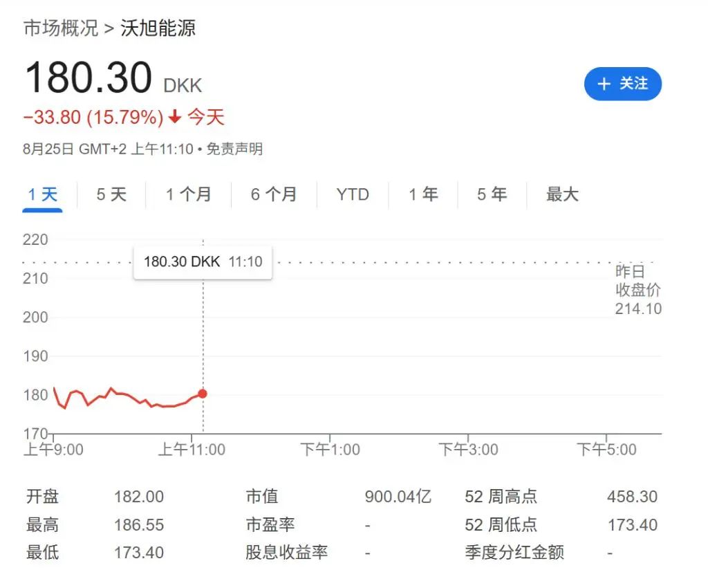Click the 下午1:00 axis tick label
Screen dimensions: 708x588
pyautogui.click(x=330, y=450)
